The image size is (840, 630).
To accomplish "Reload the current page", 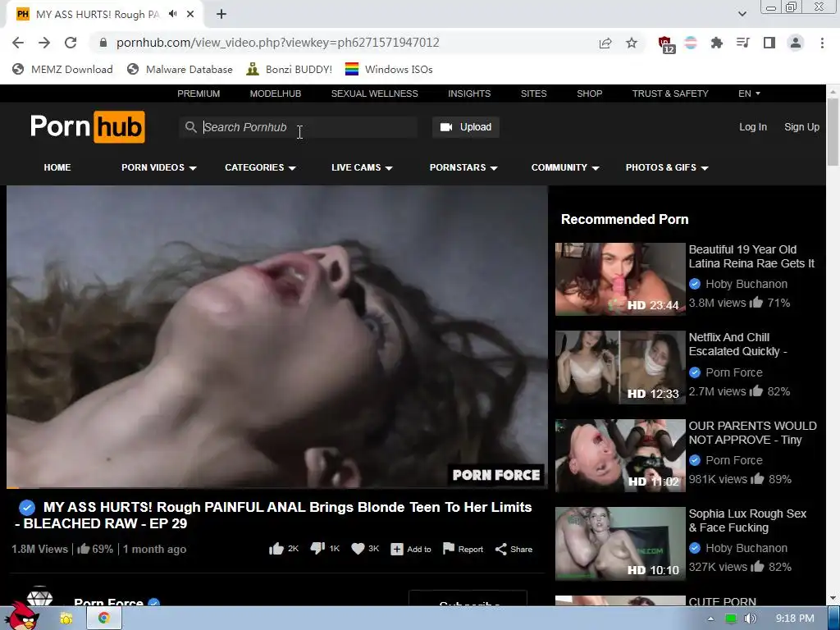I will point(71,43).
